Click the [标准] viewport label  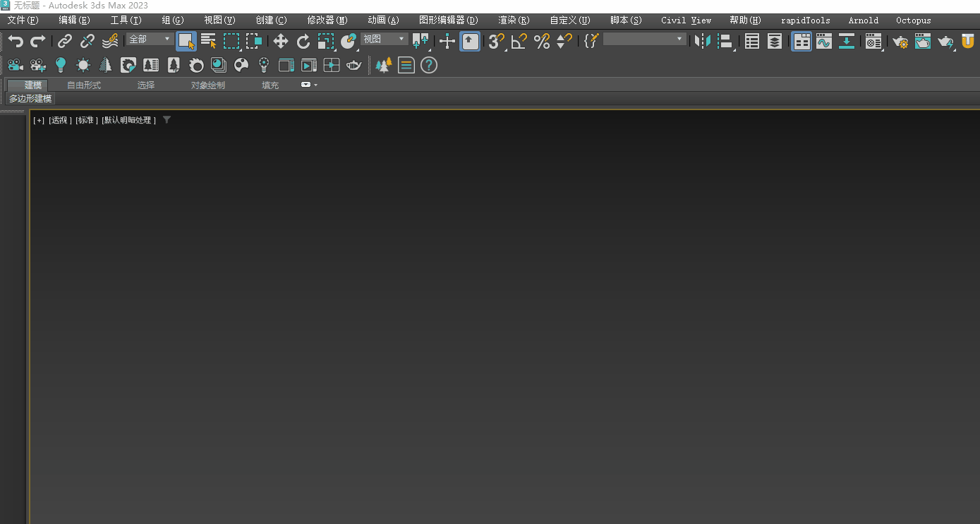pyautogui.click(x=87, y=121)
